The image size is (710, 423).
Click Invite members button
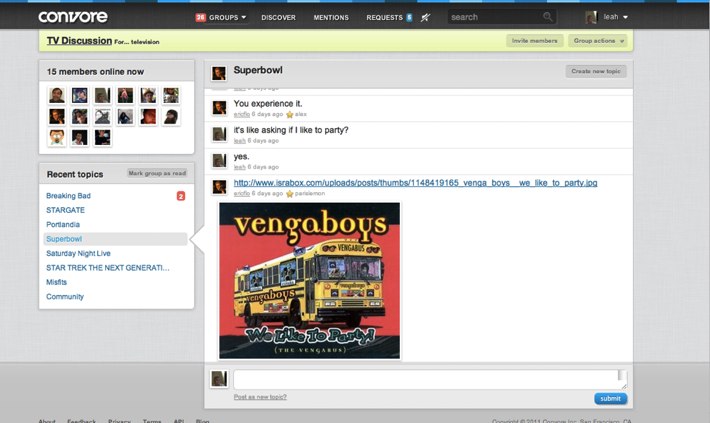(x=534, y=41)
